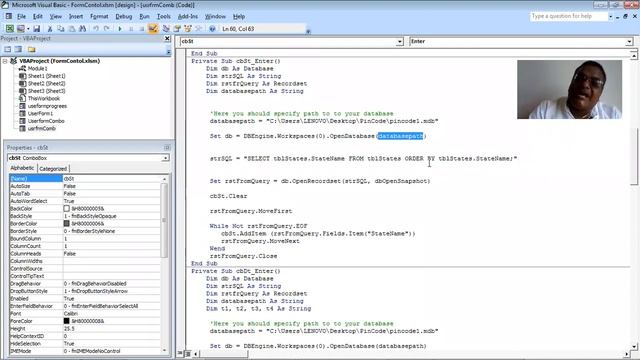The height and width of the screenshot is (360, 640).
Task: Select UserformCombo in the project tree
Action: (x=46, y=121)
